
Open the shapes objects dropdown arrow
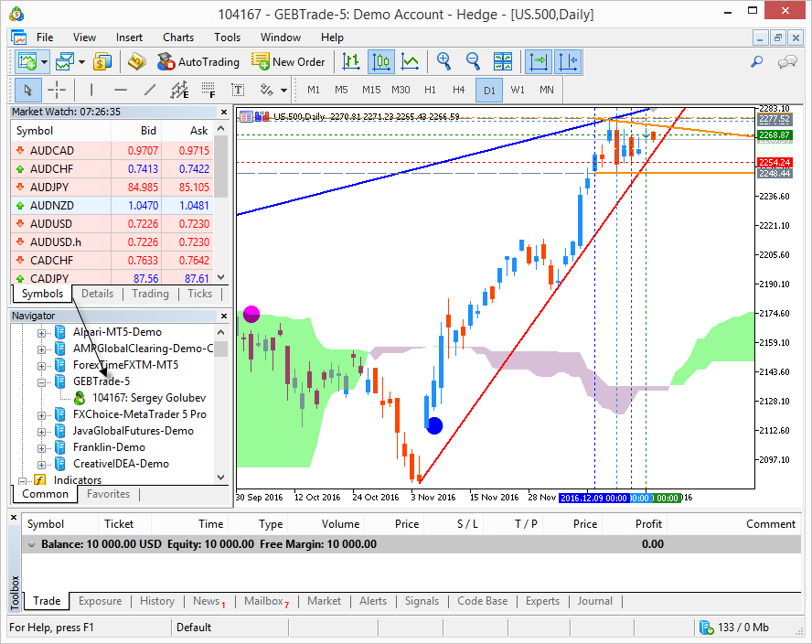coord(283,91)
